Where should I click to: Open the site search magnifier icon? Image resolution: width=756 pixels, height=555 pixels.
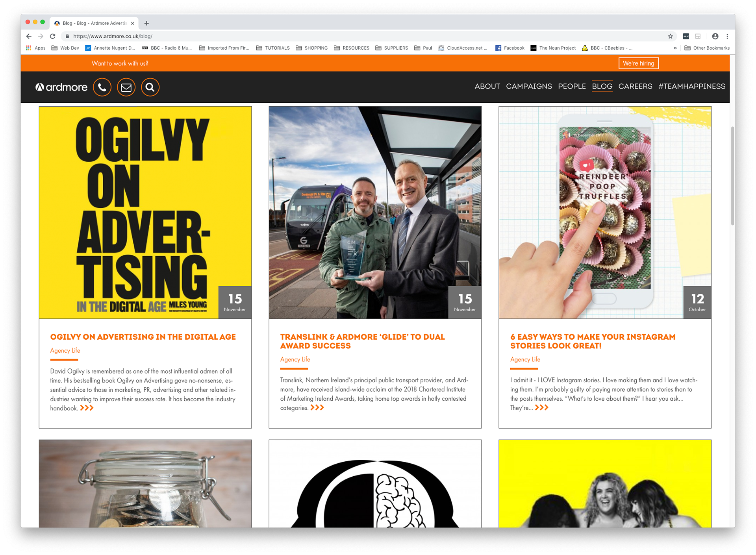coord(150,87)
